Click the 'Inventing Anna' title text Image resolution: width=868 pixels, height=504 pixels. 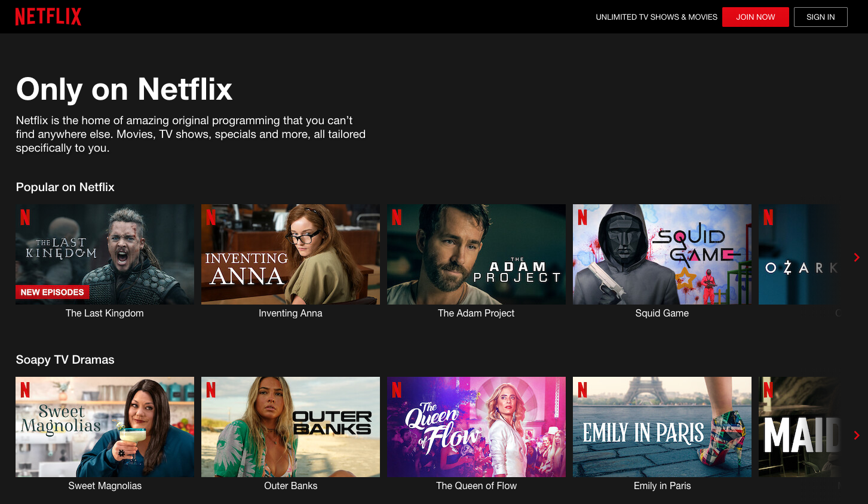(x=290, y=313)
